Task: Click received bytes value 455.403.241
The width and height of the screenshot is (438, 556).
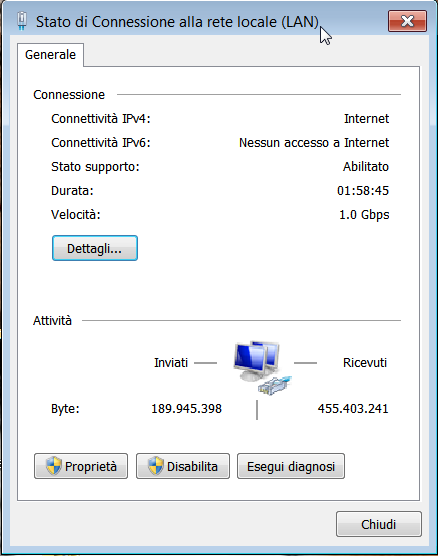Action: (x=353, y=408)
